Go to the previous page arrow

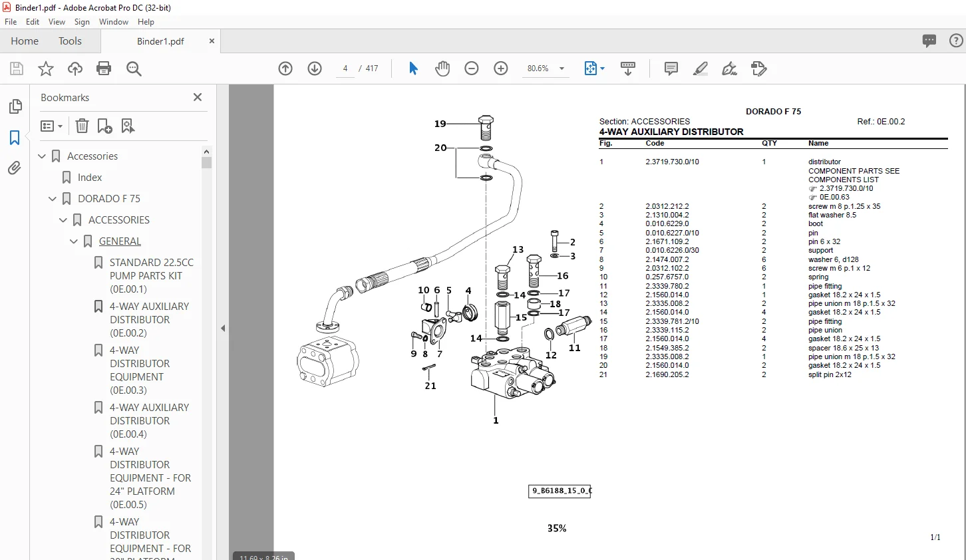(x=285, y=69)
